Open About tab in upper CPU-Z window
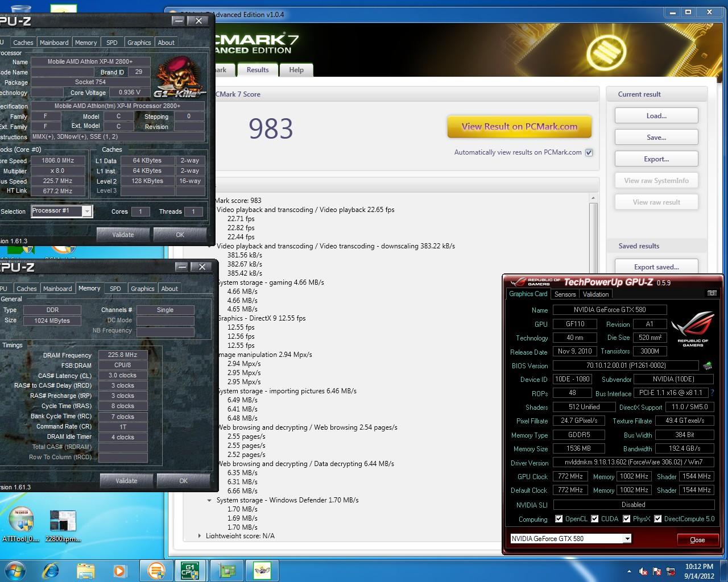This screenshot has width=728, height=582. (166, 43)
